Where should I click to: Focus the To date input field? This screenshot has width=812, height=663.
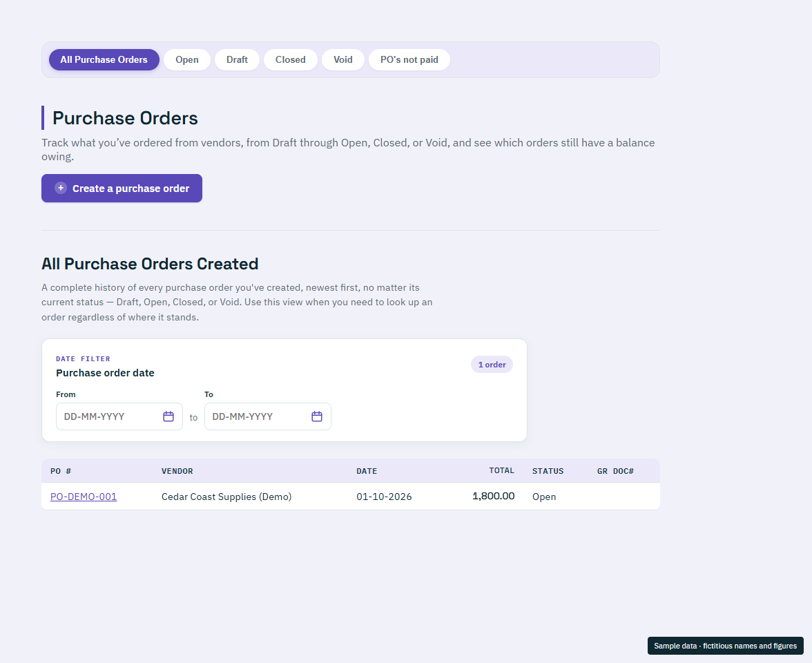[268, 416]
